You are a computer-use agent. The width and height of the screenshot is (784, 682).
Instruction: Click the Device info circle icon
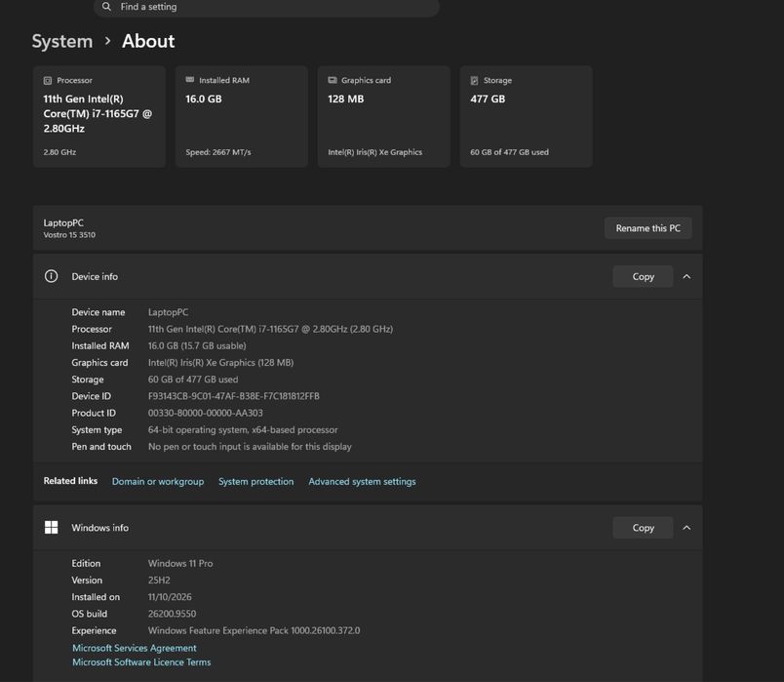click(51, 276)
